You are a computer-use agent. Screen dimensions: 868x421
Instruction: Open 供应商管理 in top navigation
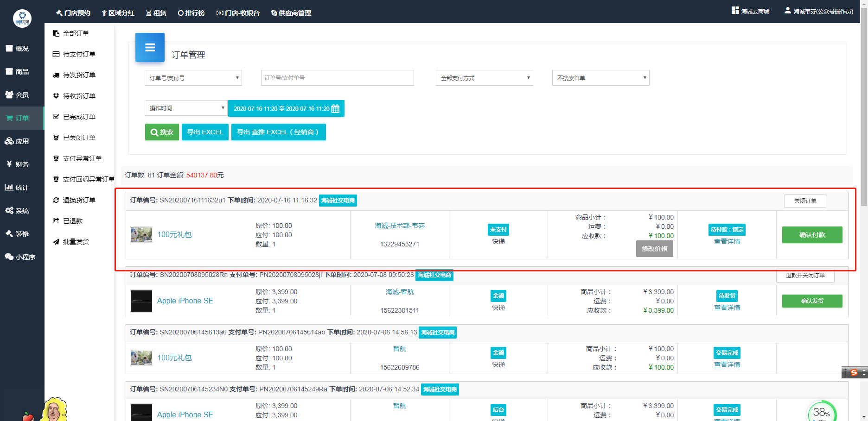[291, 13]
